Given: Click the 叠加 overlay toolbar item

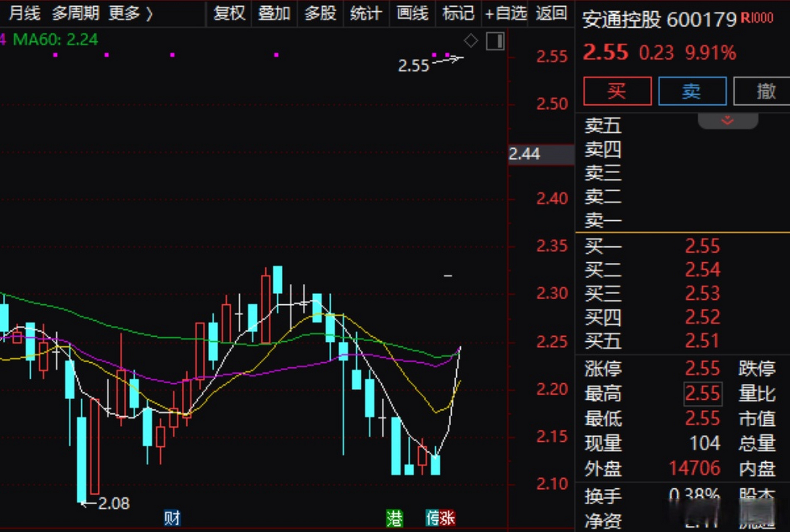Looking at the screenshot, I should point(274,13).
